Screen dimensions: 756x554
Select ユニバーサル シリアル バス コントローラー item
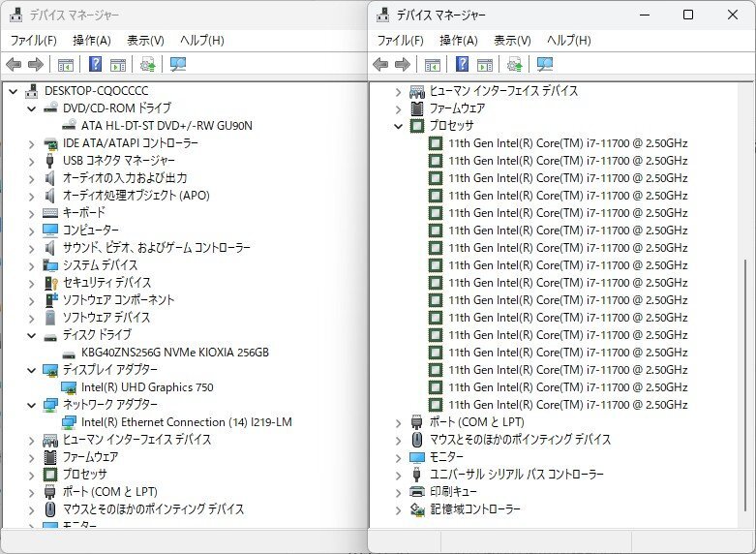516,474
